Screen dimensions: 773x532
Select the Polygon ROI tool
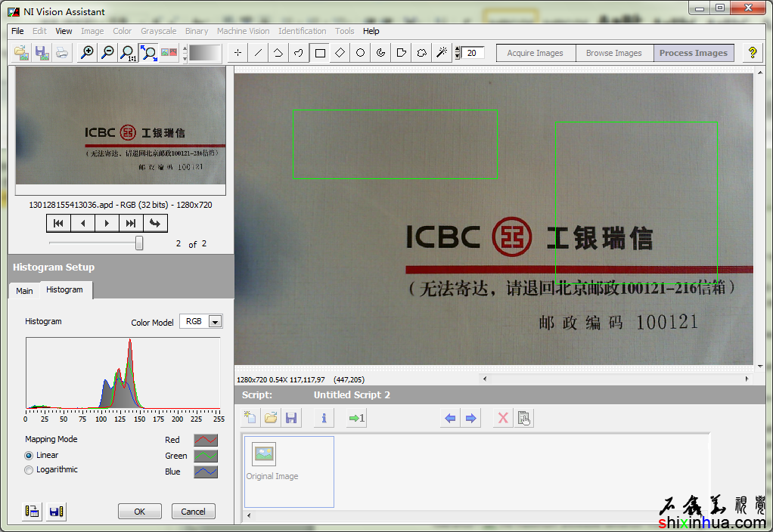[x=402, y=53]
